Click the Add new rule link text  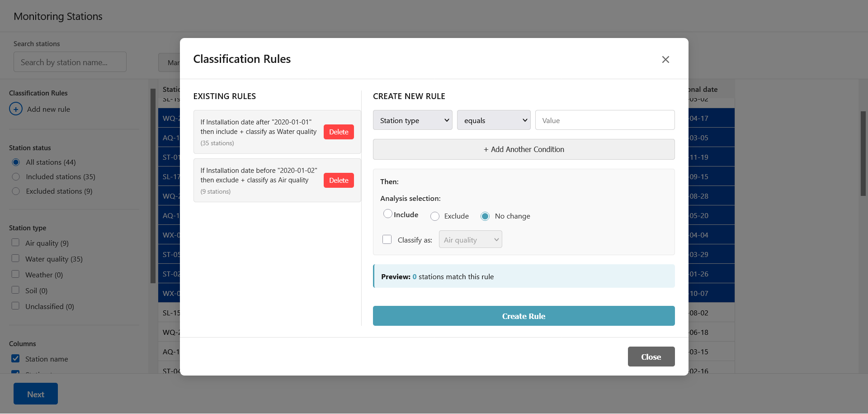point(48,109)
